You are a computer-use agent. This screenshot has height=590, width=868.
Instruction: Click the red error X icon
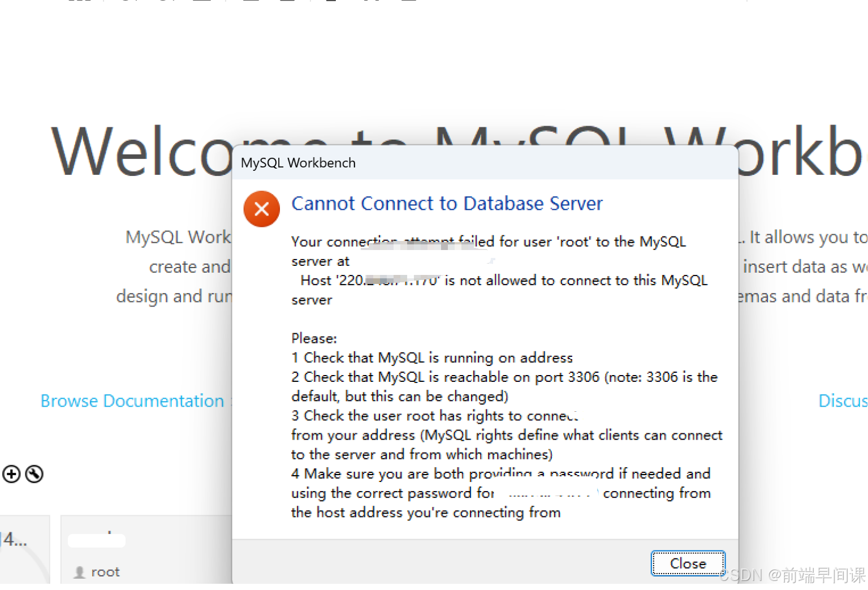(261, 209)
